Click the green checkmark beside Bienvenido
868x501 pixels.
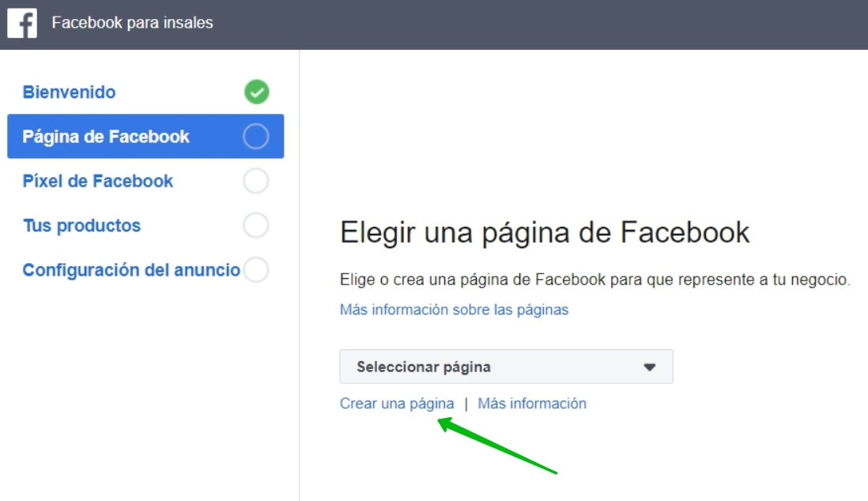click(256, 92)
